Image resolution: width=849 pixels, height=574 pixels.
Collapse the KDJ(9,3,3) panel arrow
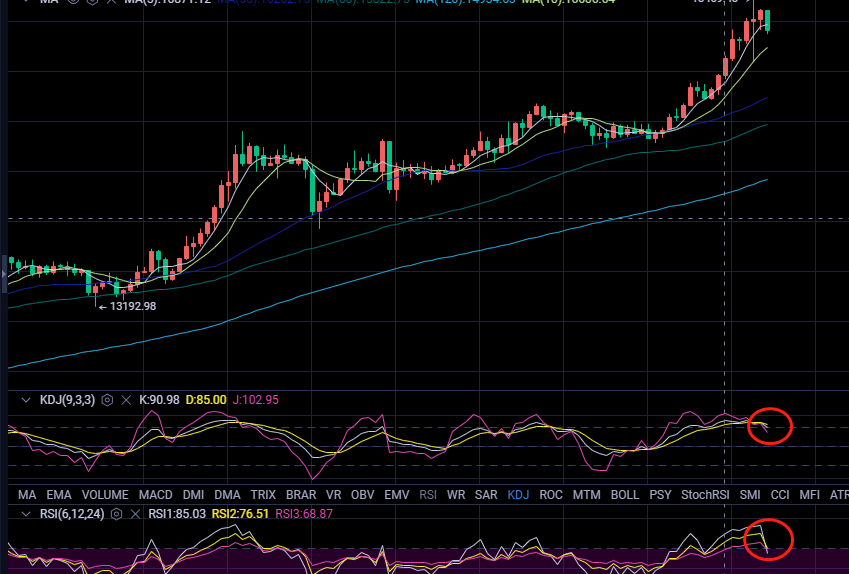pos(27,400)
